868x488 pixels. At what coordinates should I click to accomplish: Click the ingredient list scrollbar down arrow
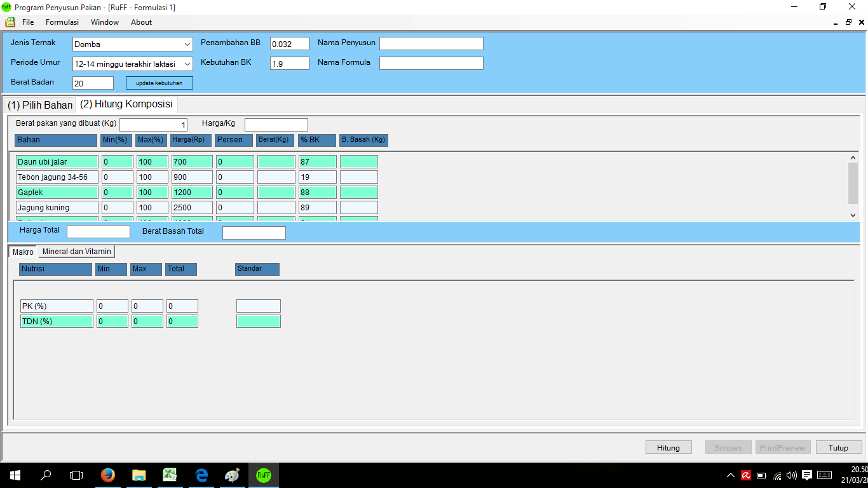coord(853,215)
